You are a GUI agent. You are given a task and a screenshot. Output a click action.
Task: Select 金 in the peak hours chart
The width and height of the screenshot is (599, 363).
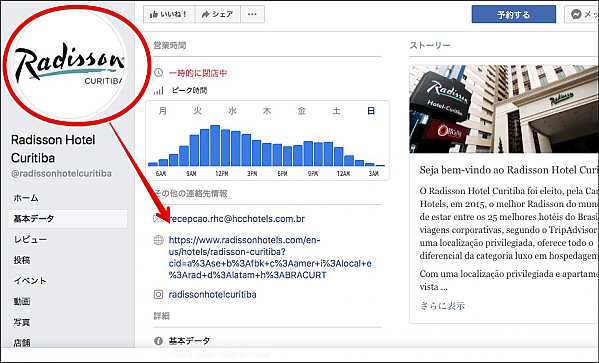[301, 111]
